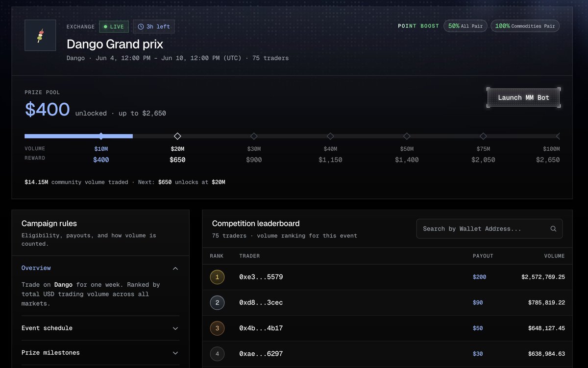
Task: Click the VOLUME column header in leaderboard
Action: pos(554,256)
